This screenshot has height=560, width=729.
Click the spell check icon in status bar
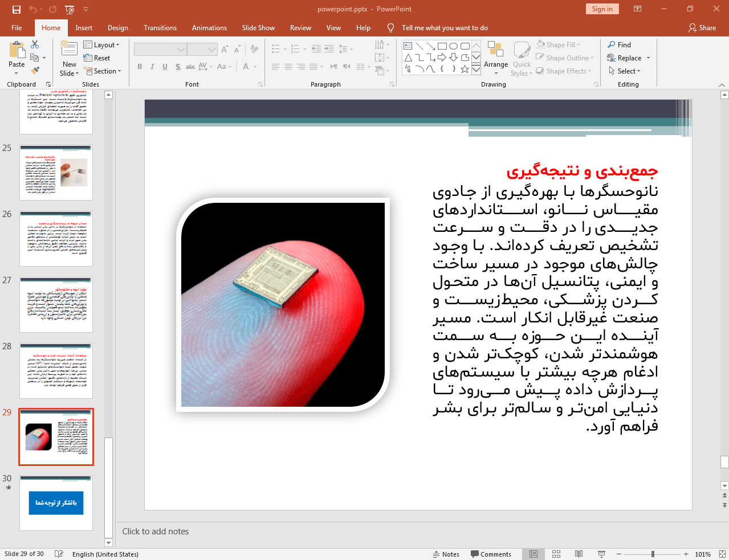(59, 554)
